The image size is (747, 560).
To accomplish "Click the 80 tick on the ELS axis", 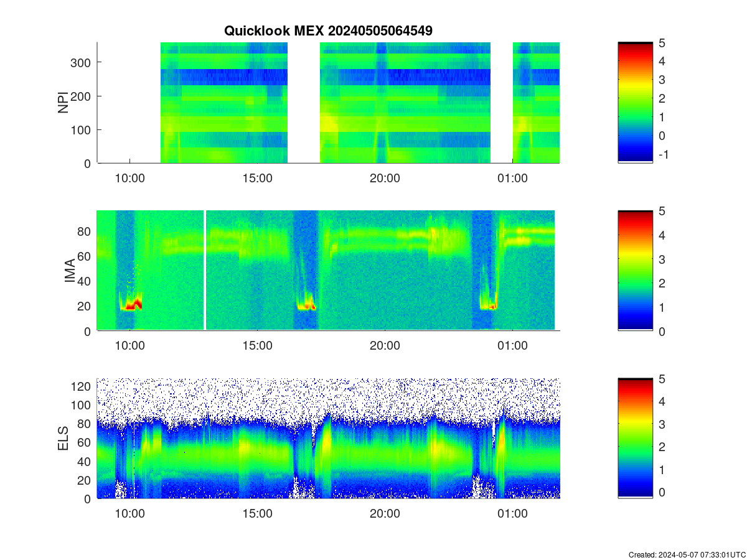I will click(85, 424).
